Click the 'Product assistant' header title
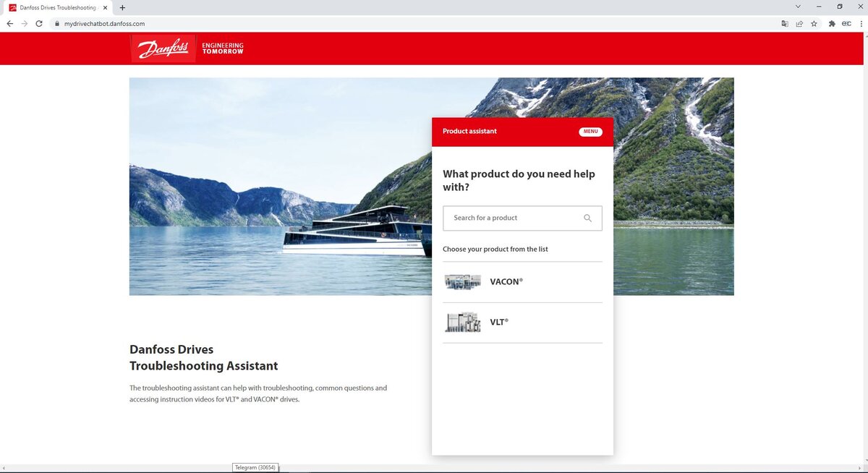The width and height of the screenshot is (868, 473). point(469,132)
